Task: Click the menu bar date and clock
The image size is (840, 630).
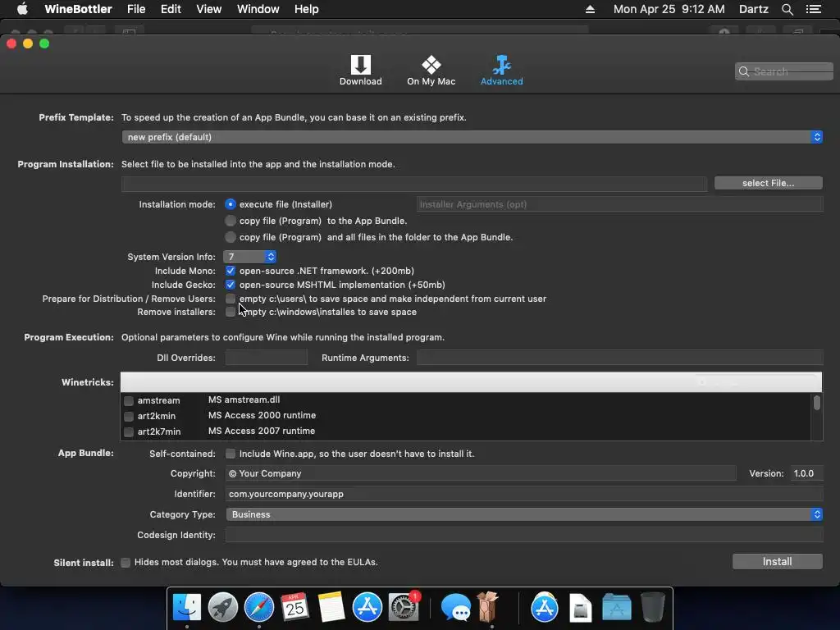Action: [x=669, y=9]
